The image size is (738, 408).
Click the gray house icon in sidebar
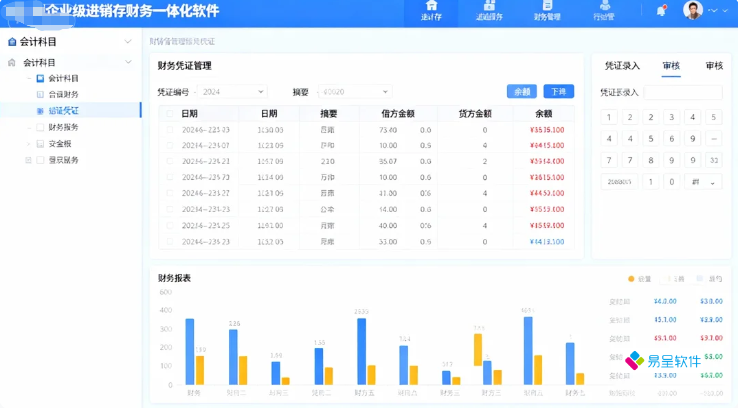(12, 62)
